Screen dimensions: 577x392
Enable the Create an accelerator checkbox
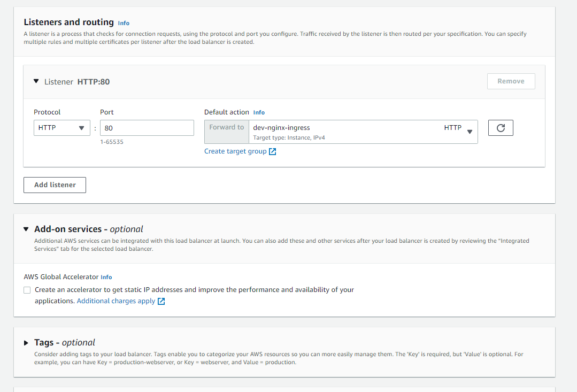pos(27,290)
